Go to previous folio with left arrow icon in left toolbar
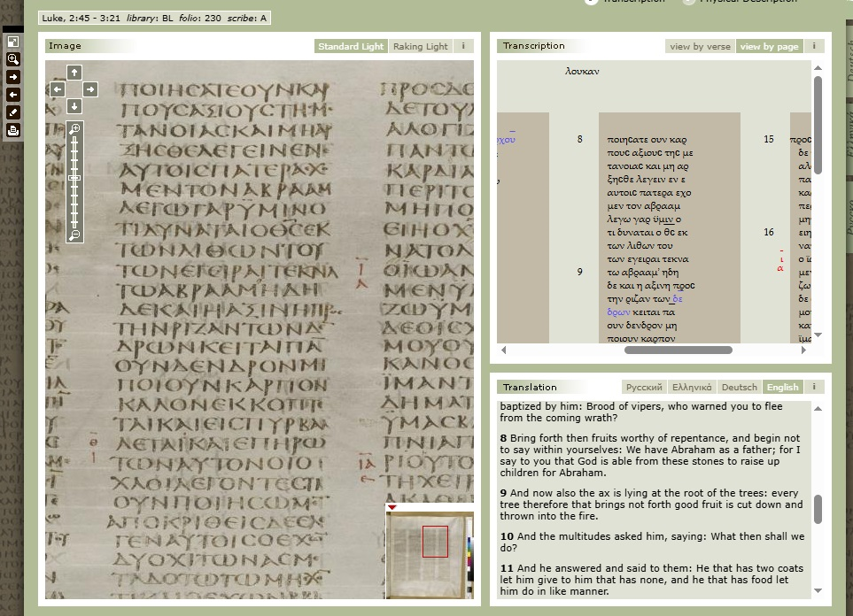The width and height of the screenshot is (853, 616). [13, 95]
